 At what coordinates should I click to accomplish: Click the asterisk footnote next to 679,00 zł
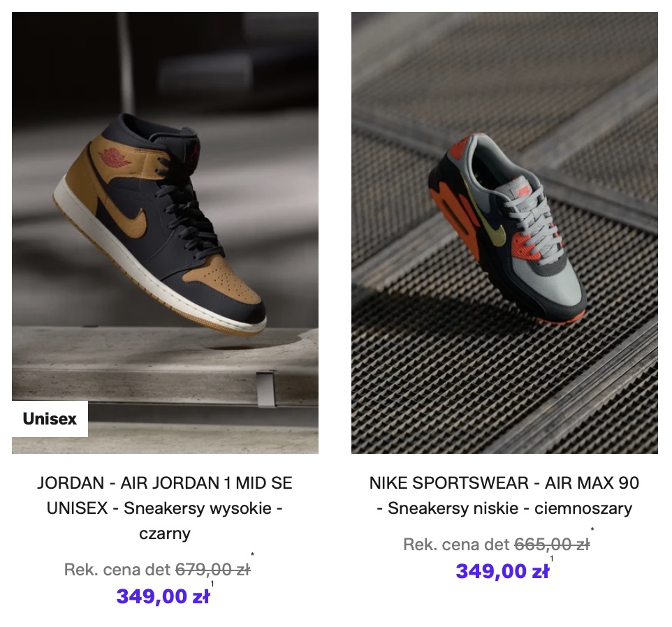click(x=252, y=556)
